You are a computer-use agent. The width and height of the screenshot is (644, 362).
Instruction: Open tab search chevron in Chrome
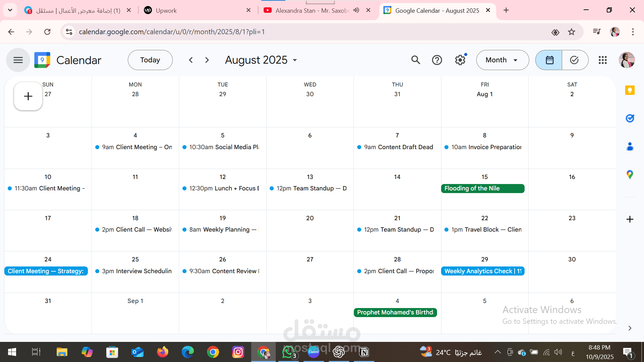point(10,10)
